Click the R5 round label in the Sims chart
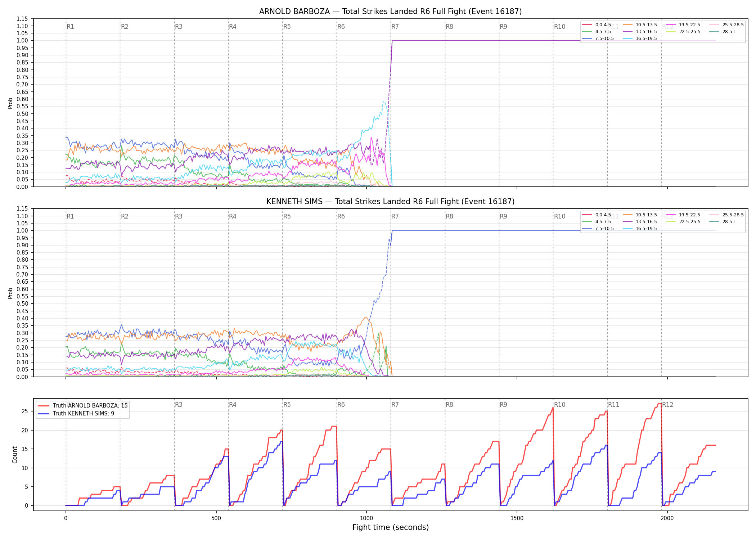The width and height of the screenshot is (756, 540). 287,216
